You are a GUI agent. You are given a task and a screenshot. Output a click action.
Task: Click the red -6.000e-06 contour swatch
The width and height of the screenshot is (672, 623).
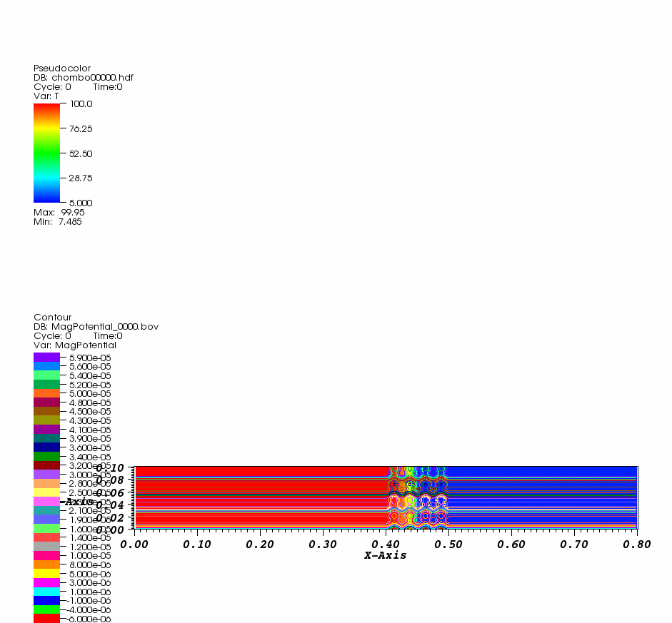coord(46,618)
